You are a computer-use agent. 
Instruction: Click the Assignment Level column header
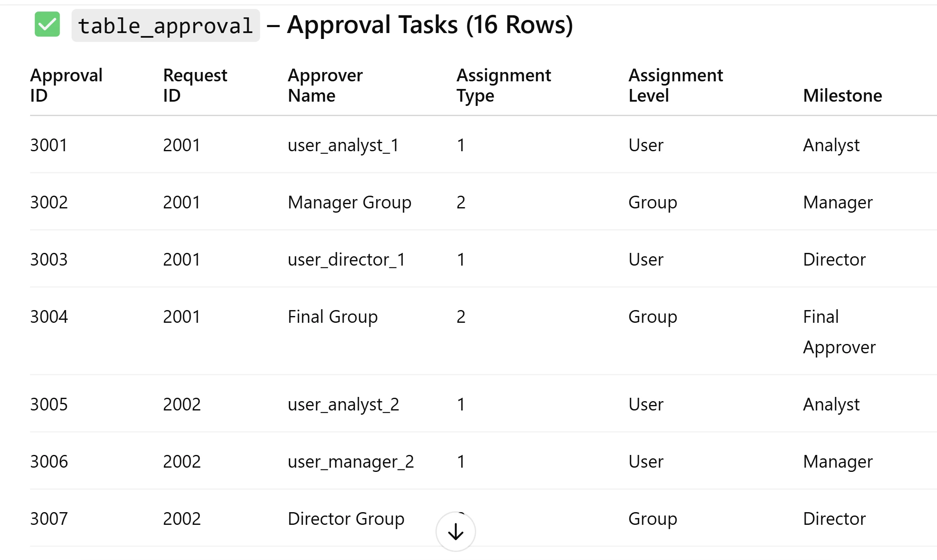coord(675,85)
